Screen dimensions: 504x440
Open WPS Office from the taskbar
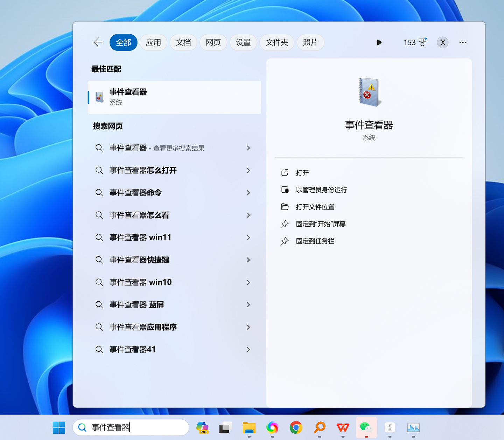343,427
